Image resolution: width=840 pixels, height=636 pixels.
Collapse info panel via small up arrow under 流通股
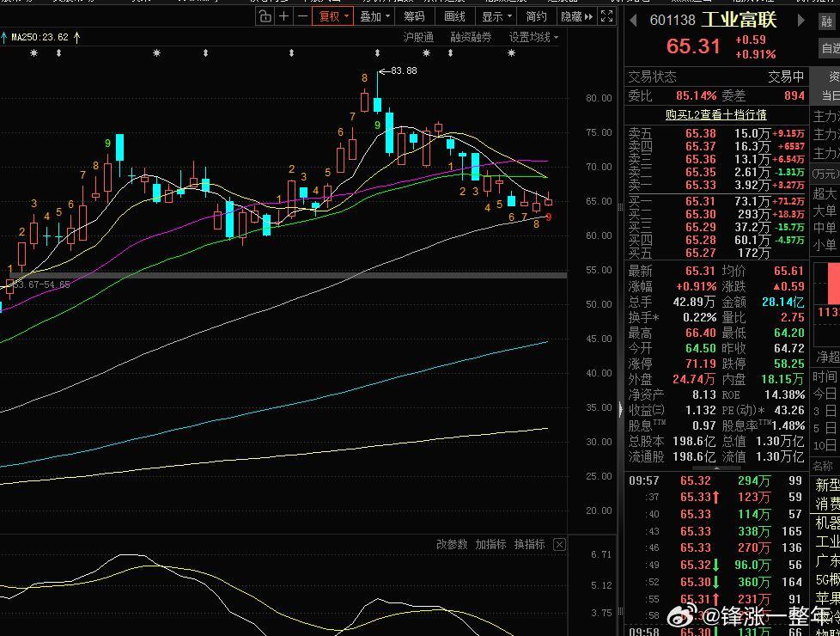click(716, 468)
